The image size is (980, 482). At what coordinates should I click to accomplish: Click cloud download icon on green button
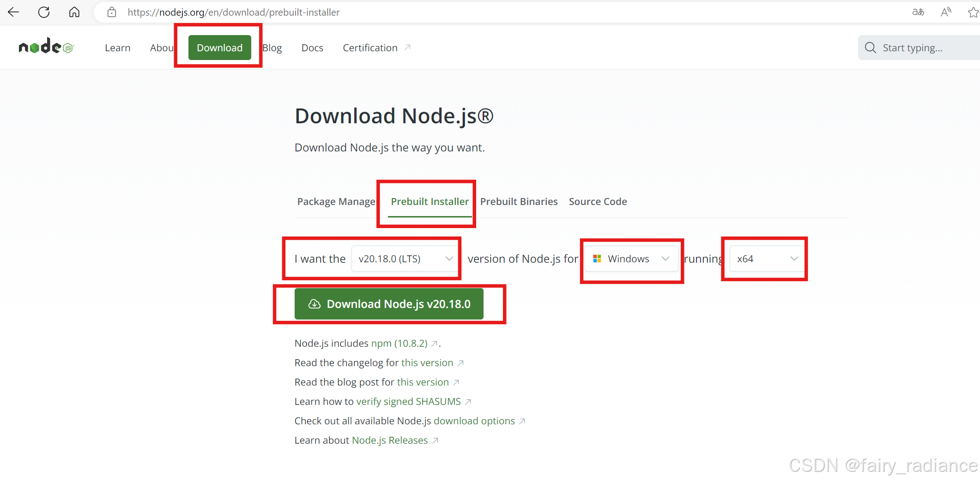(x=314, y=304)
